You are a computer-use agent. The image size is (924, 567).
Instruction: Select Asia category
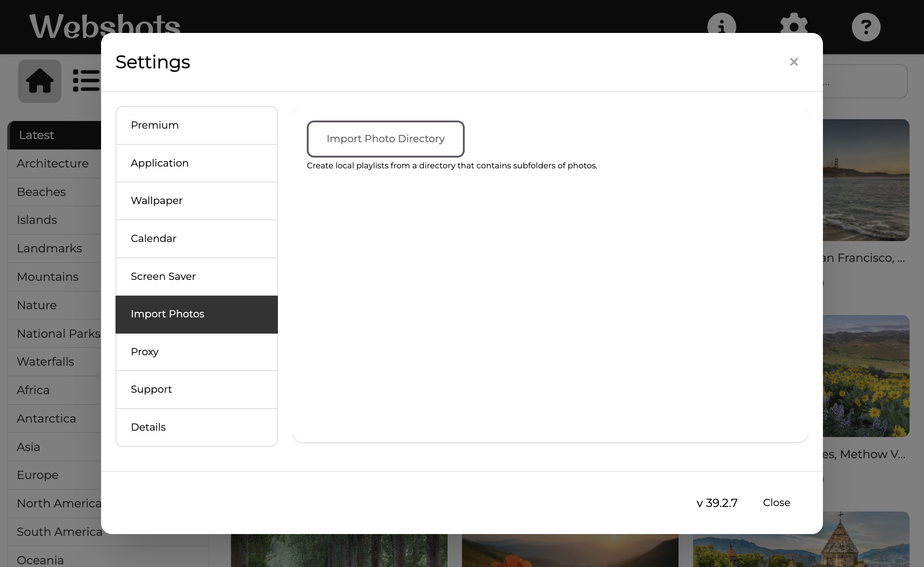(54, 447)
